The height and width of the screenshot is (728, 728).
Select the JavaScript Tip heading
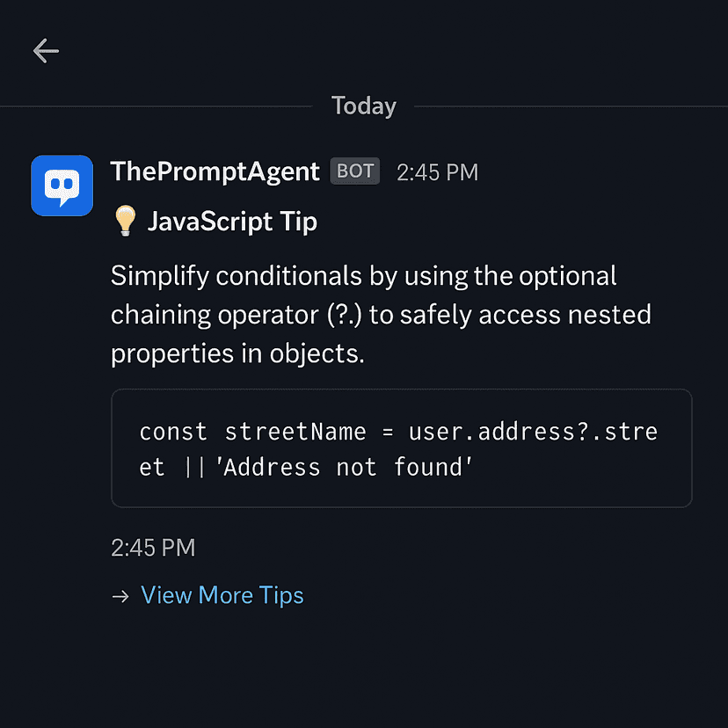pos(232,221)
